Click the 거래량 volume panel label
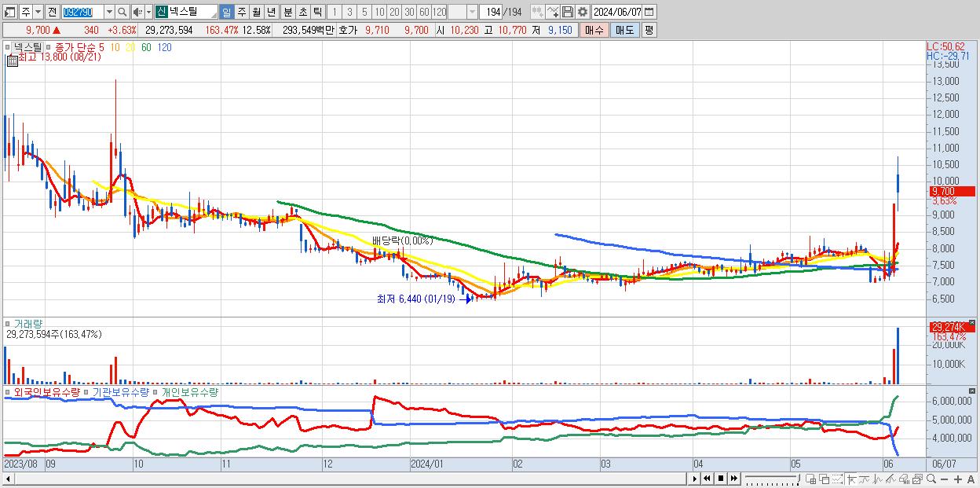 tap(27, 323)
